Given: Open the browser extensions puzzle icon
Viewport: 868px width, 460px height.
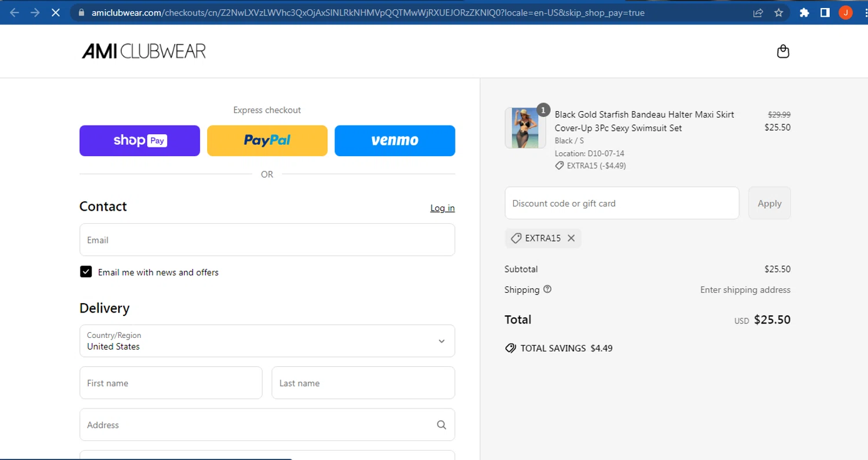Looking at the screenshot, I should point(804,12).
